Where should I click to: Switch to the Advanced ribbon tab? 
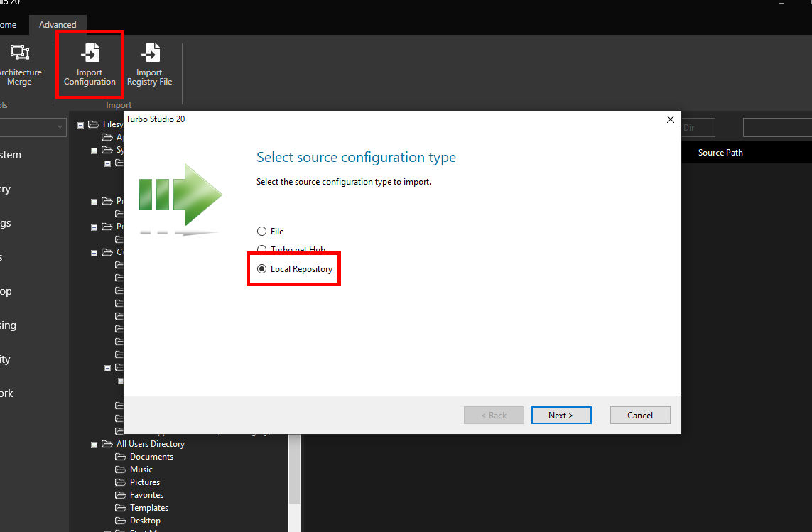[58, 24]
